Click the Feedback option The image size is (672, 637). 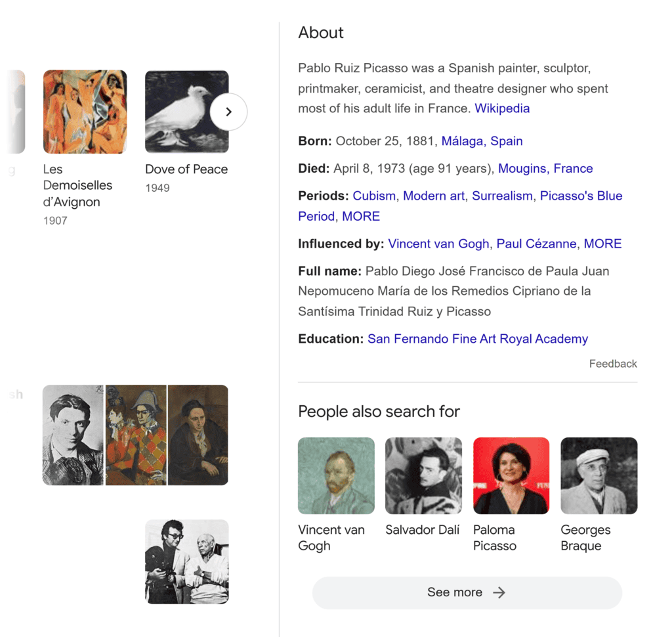click(613, 363)
